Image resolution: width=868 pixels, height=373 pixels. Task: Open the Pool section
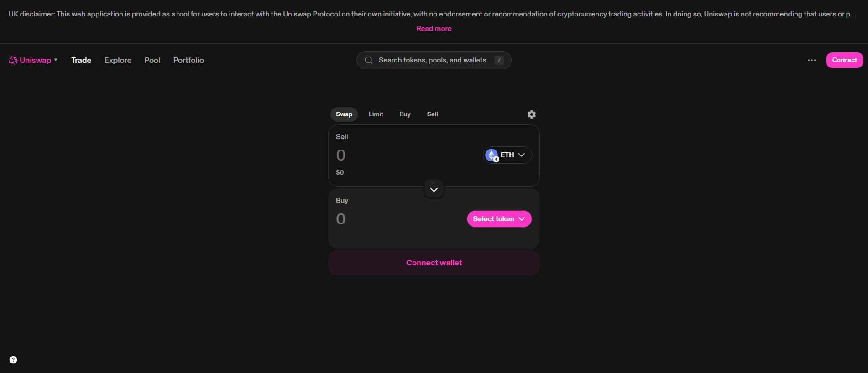click(152, 60)
